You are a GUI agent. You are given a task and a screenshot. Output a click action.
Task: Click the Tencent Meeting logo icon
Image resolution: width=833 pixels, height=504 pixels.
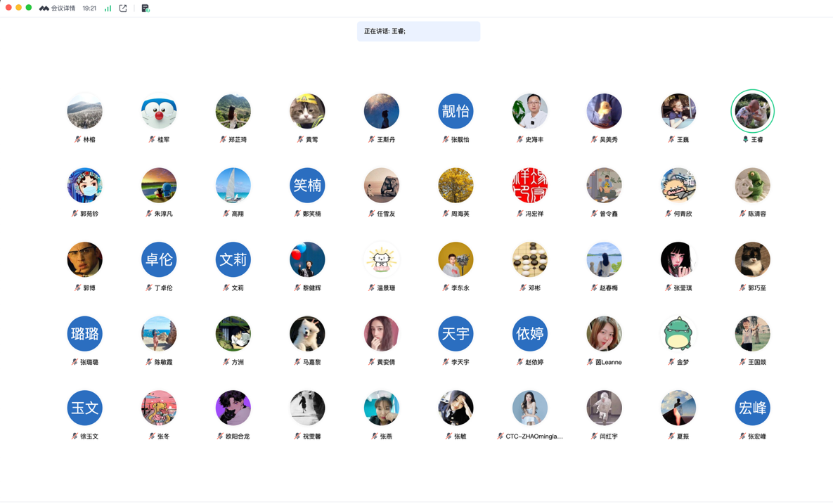point(44,8)
